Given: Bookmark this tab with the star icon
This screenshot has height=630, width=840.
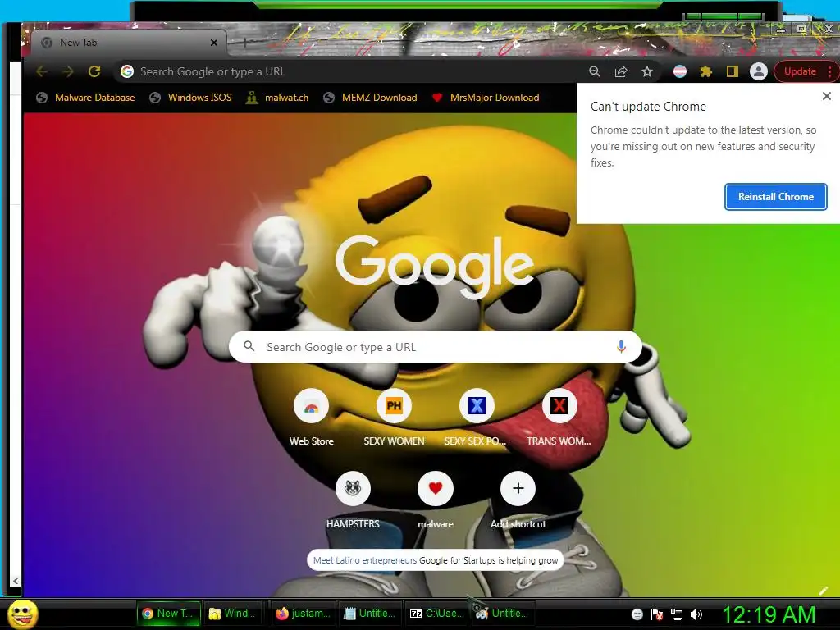Looking at the screenshot, I should [x=647, y=71].
